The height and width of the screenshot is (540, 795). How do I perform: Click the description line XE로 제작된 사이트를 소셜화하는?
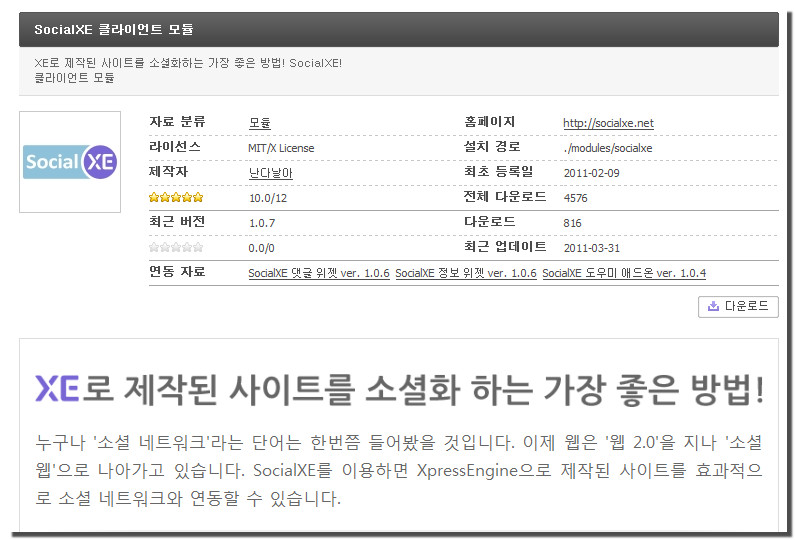pos(188,63)
